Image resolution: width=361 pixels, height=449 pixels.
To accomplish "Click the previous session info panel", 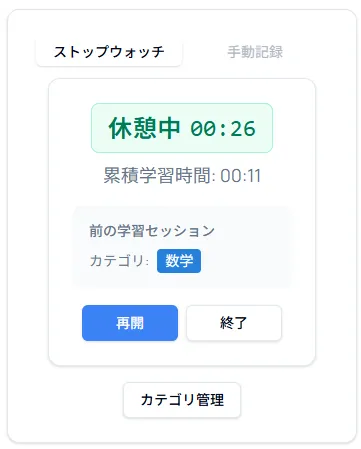I will tap(182, 247).
